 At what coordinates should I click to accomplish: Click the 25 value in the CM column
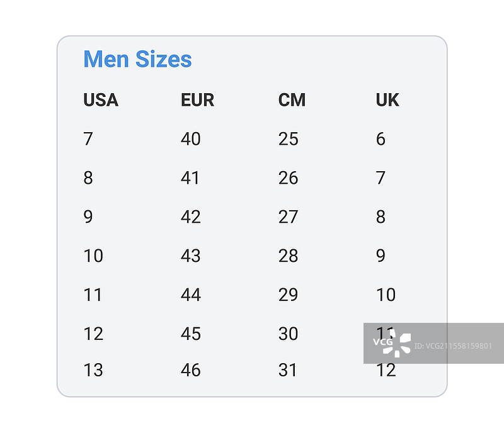tap(289, 139)
